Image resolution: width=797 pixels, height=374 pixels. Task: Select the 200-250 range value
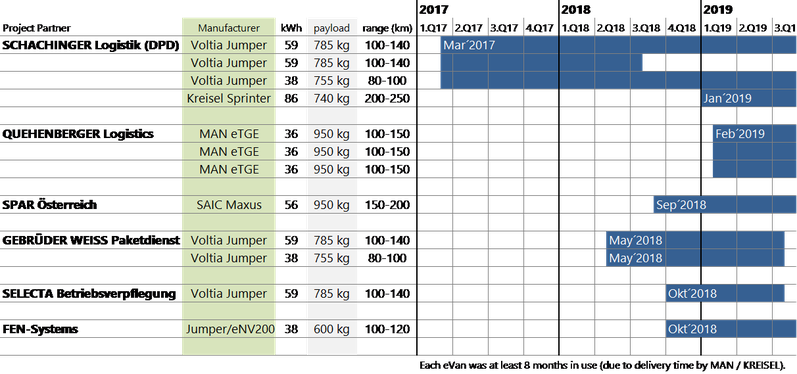tap(387, 99)
